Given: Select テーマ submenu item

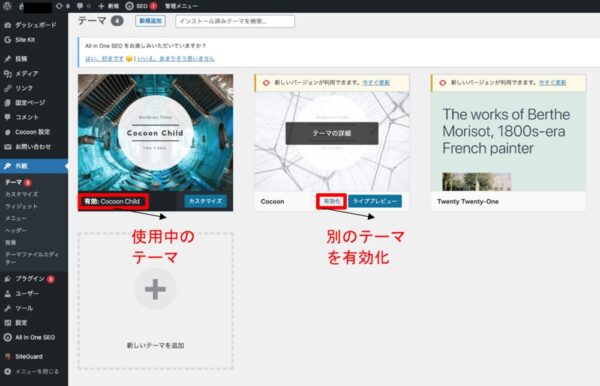Looking at the screenshot, I should click(x=13, y=182).
